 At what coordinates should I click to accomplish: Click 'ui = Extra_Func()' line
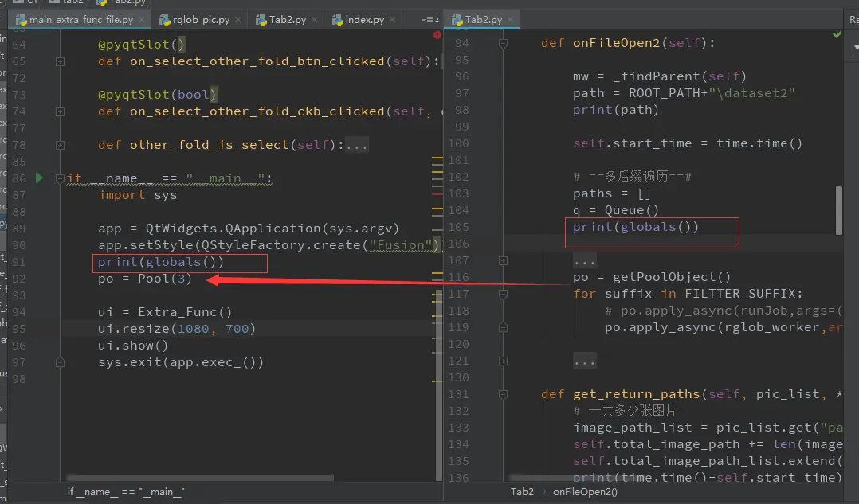(x=165, y=312)
